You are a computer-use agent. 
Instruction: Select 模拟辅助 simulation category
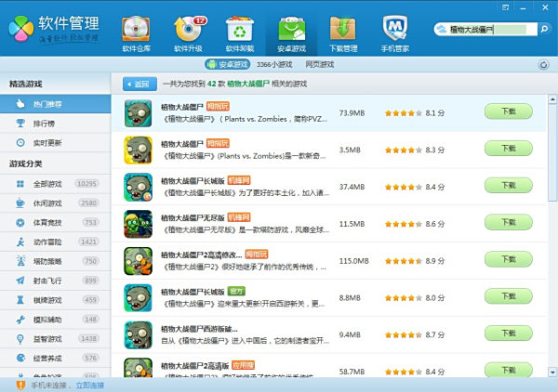click(56, 320)
